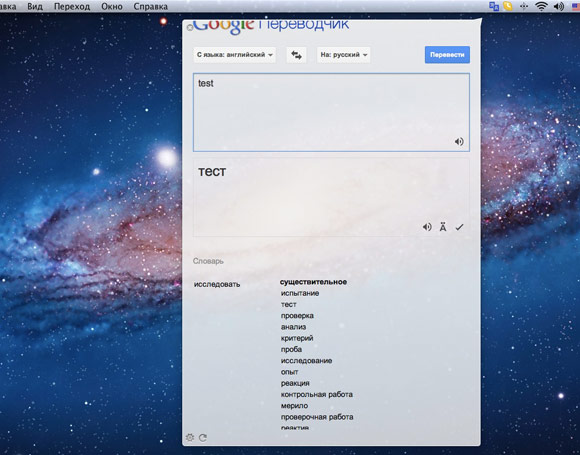Select dictionary entry 'проверочная работа'

click(x=317, y=417)
